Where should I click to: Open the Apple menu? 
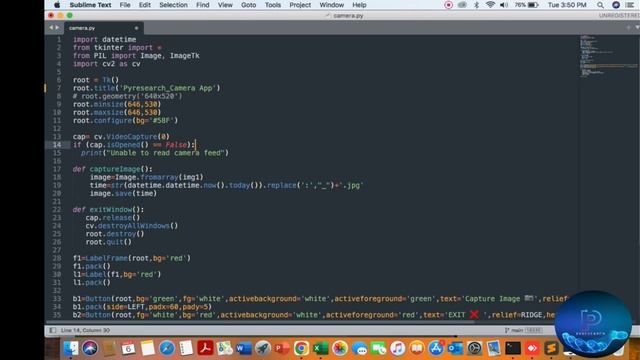point(57,5)
